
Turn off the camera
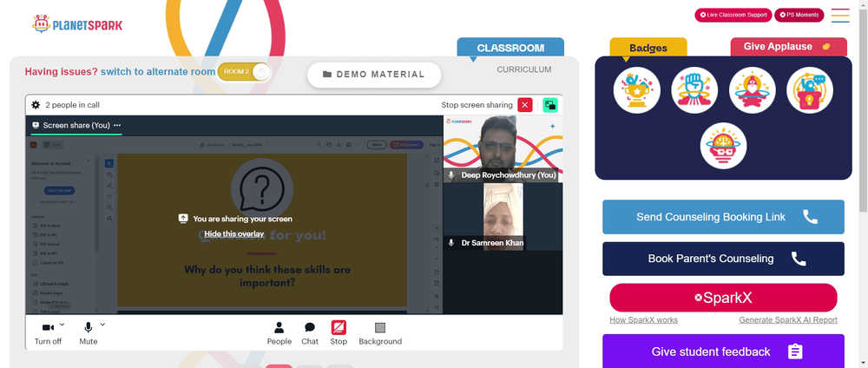pyautogui.click(x=48, y=333)
